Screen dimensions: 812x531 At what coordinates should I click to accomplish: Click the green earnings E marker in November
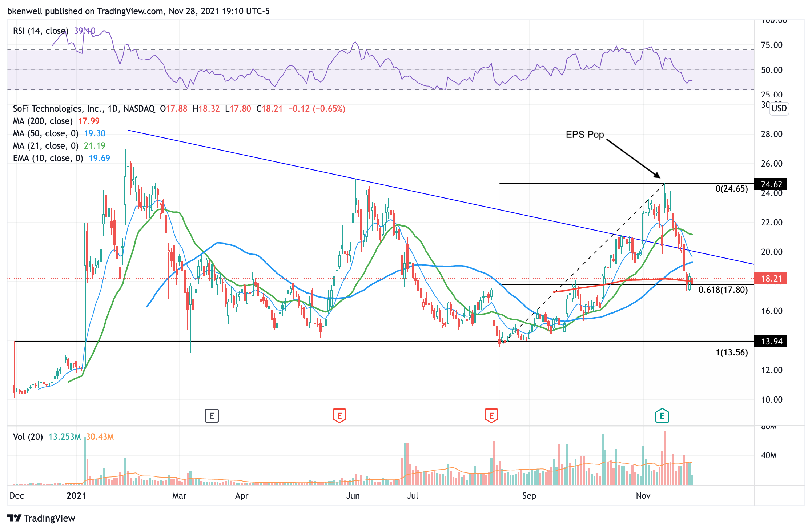662,415
